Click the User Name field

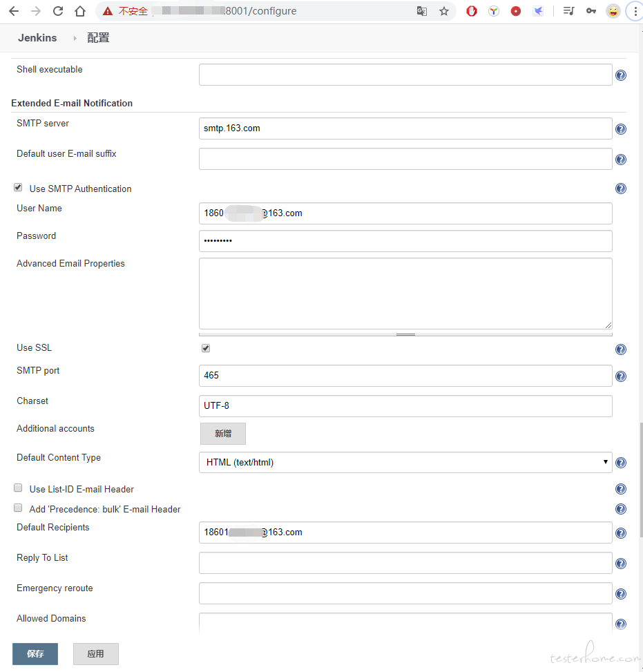(x=405, y=213)
